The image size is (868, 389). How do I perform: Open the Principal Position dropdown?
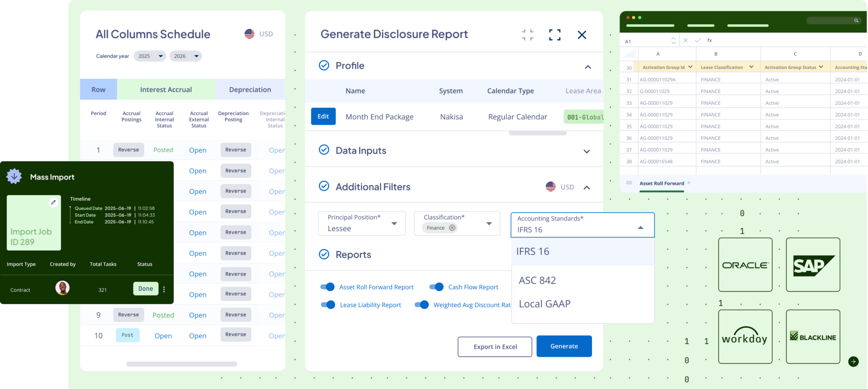pos(362,223)
